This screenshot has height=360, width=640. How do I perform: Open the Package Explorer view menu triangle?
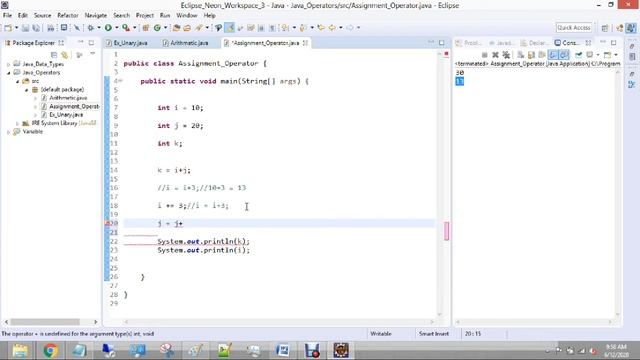pyautogui.click(x=93, y=54)
